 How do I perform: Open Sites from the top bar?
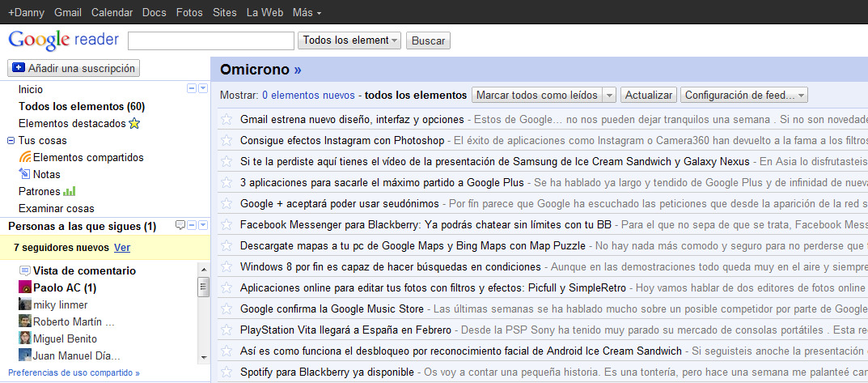[225, 12]
